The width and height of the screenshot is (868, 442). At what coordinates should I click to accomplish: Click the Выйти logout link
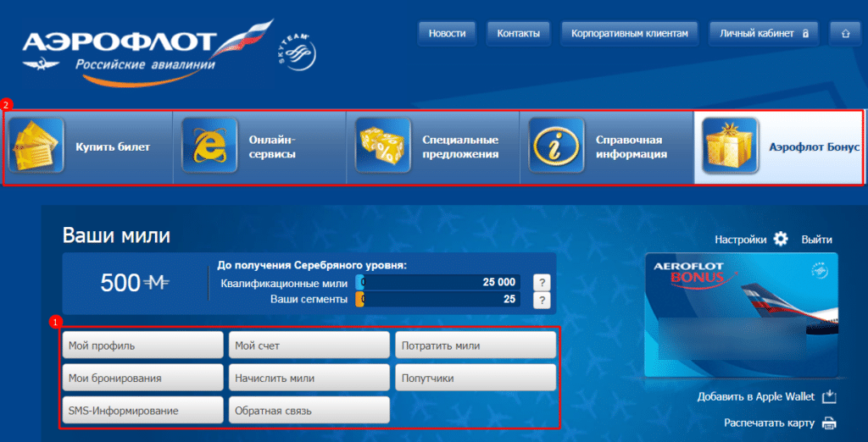pyautogui.click(x=816, y=240)
